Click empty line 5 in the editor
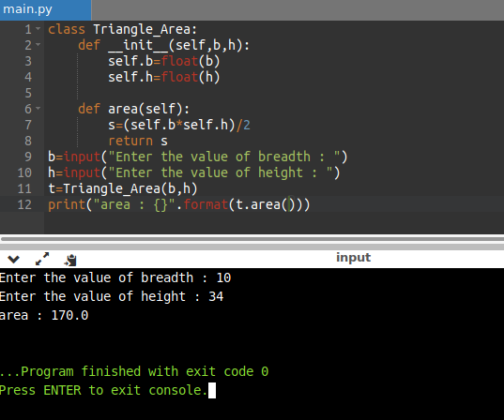This screenshot has height=420, width=504. pos(274,93)
